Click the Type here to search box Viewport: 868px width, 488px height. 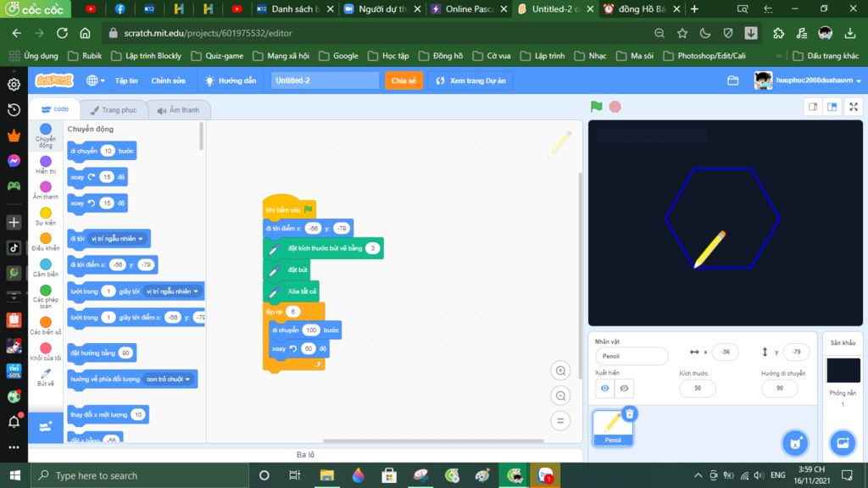138,475
